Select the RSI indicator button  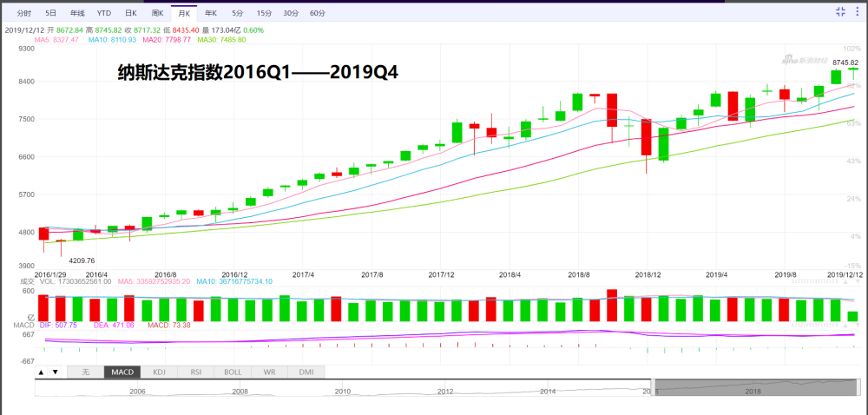196,372
